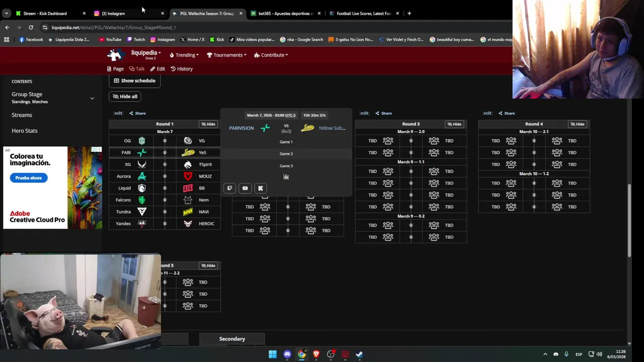
Task: Click Share link above Round 4
Action: pyautogui.click(x=507, y=113)
